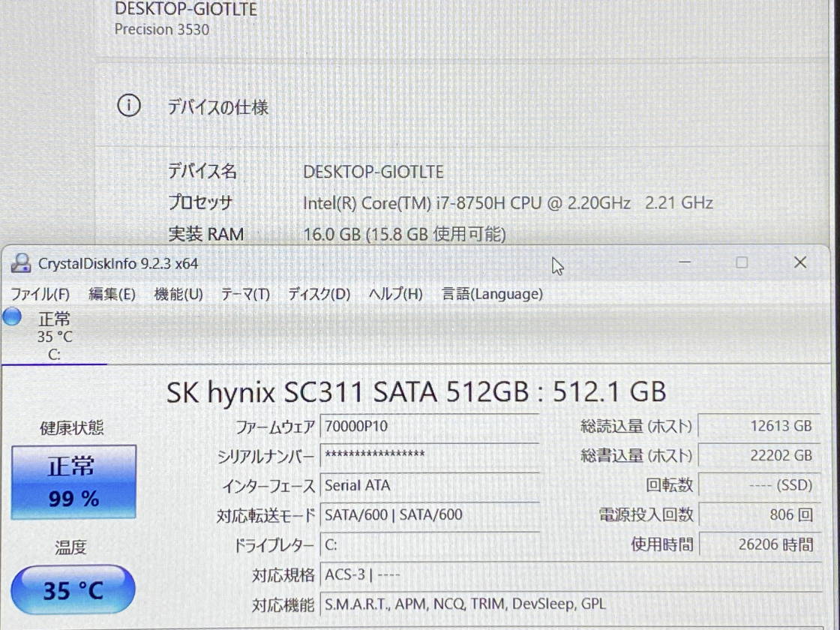Click the masked serial number field
The width and height of the screenshot is (840, 630).
(430, 456)
